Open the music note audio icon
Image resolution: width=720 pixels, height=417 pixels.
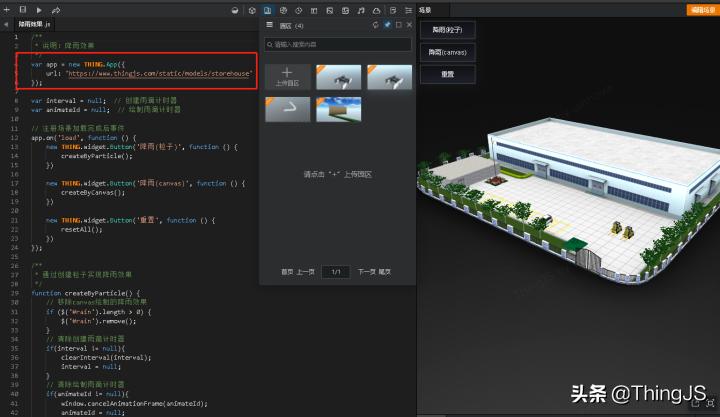pos(361,10)
